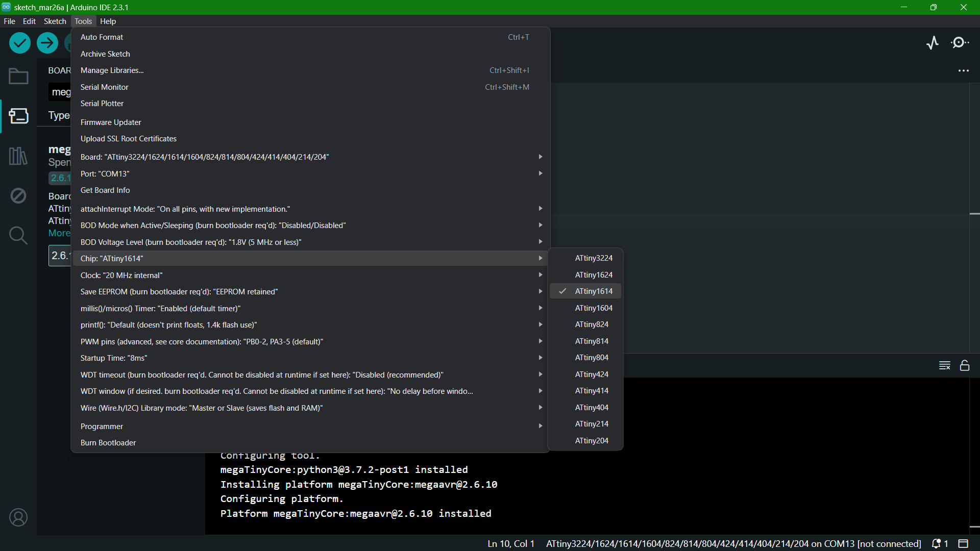The width and height of the screenshot is (980, 551).
Task: Click the editor vertical scrollbar
Action: point(974,218)
